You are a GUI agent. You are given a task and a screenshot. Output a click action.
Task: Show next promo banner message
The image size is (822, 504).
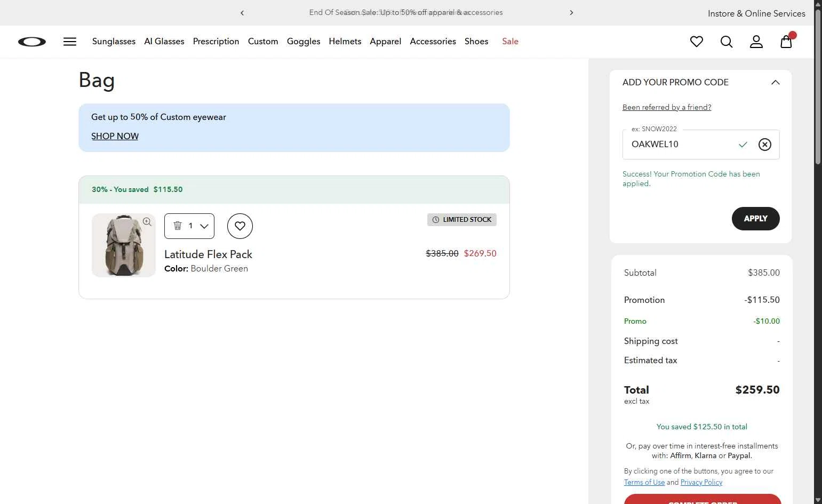[571, 13]
